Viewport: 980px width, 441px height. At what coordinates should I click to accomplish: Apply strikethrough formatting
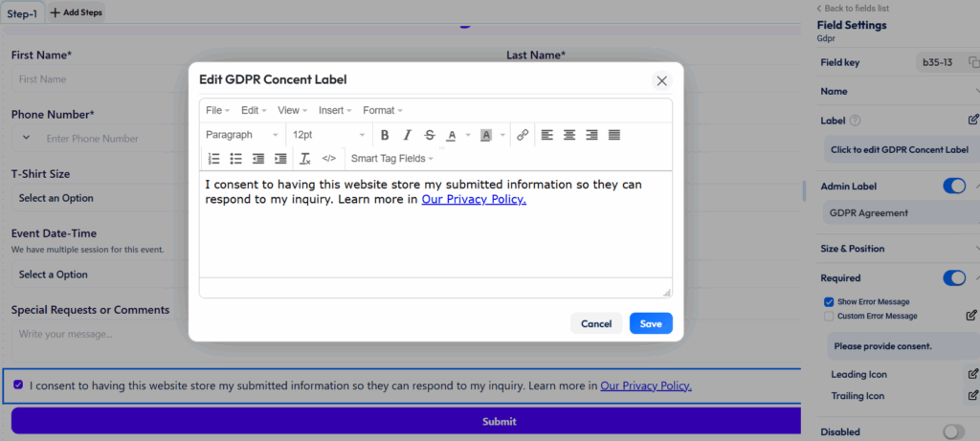[430, 135]
